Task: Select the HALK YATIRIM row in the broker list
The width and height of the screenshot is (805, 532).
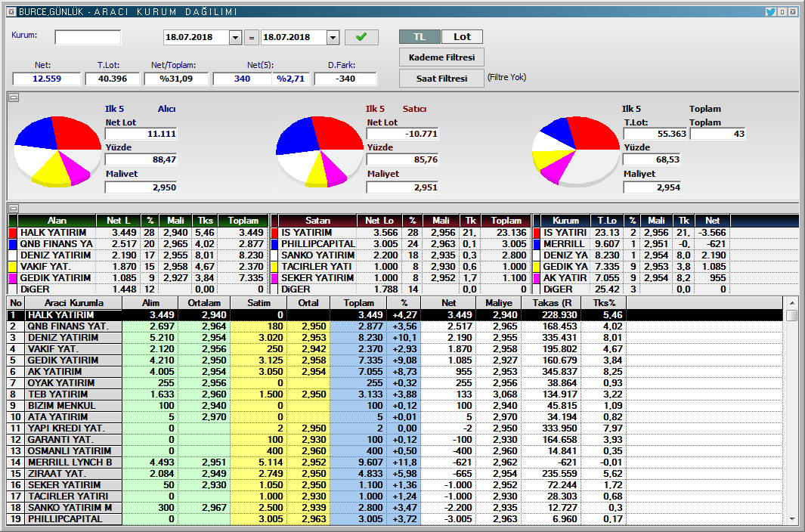Action: 395,315
